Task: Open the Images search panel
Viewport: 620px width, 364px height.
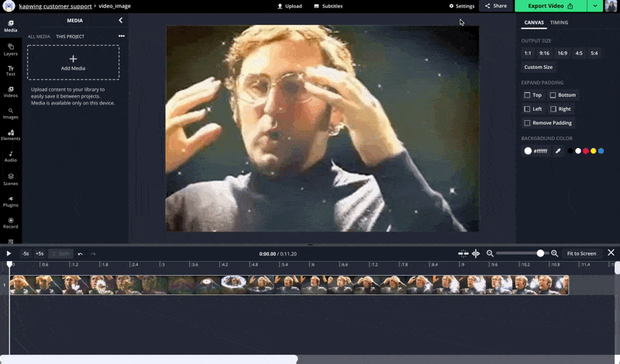Action: pyautogui.click(x=11, y=114)
